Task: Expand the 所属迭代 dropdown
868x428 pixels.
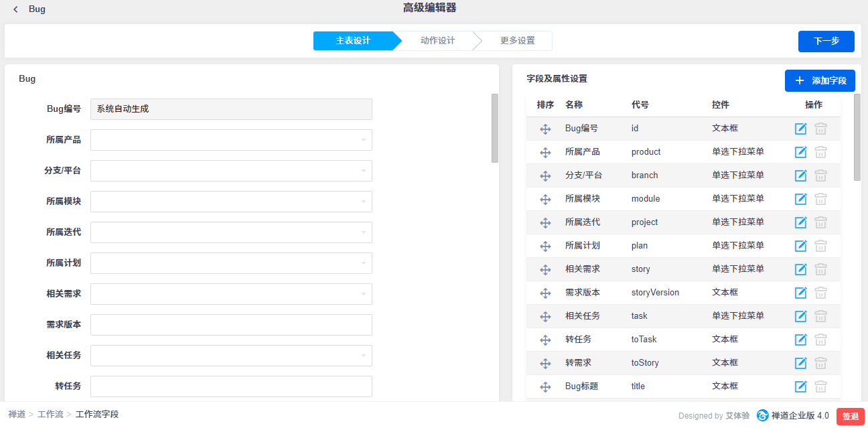Action: [231, 232]
